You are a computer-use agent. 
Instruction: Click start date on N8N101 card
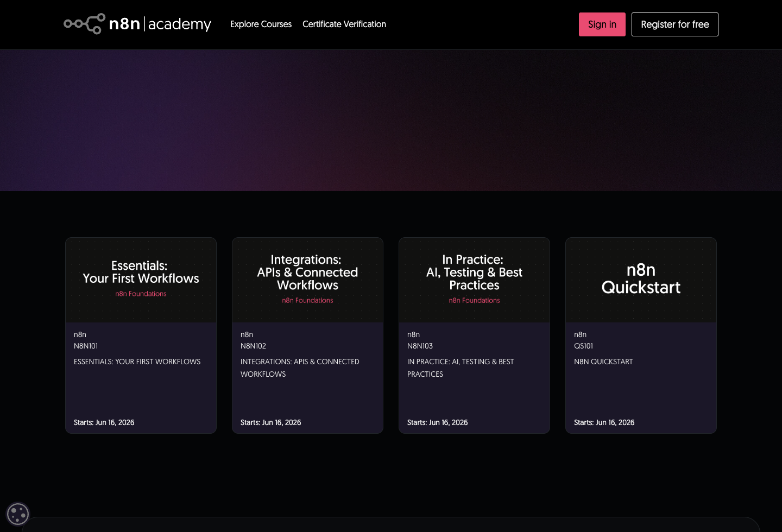(x=104, y=422)
